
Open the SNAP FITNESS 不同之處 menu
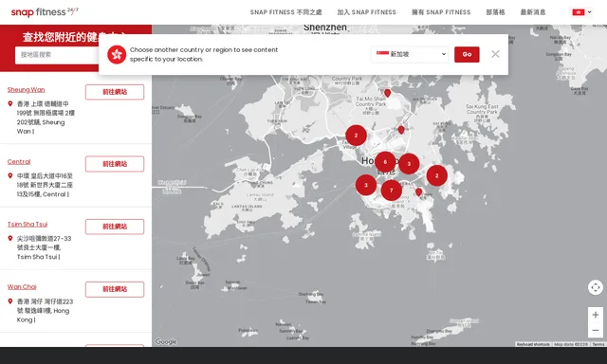pyautogui.click(x=285, y=12)
